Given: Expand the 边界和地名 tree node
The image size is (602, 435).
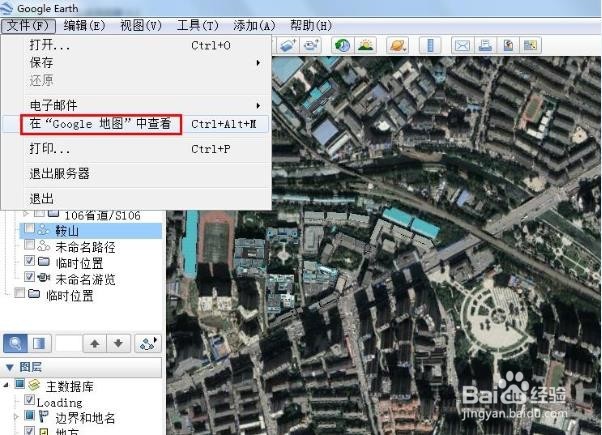Looking at the screenshot, I should pos(16,416).
